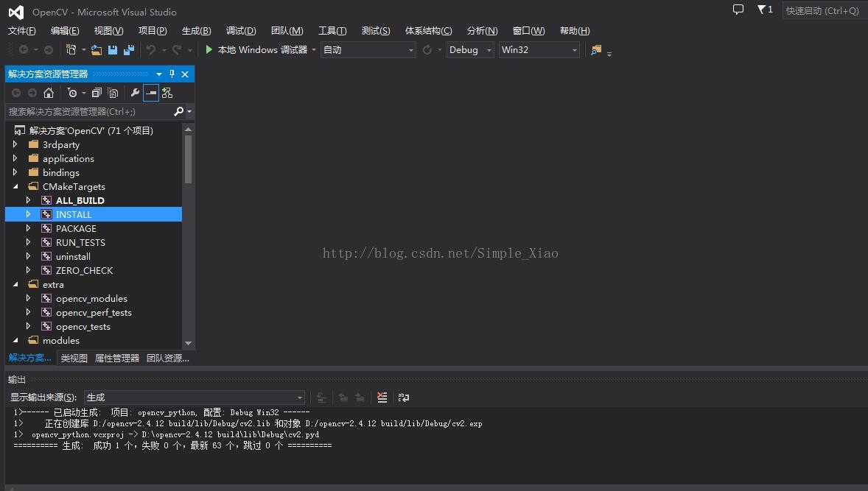Toggle auto-hide pin on Solution Explorer

pos(172,74)
